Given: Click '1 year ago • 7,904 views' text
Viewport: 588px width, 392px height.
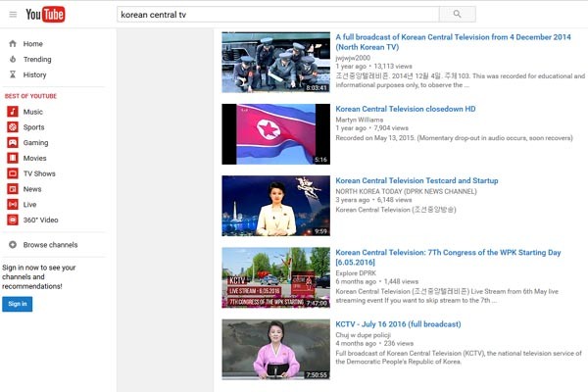Looking at the screenshot, I should point(372,128).
